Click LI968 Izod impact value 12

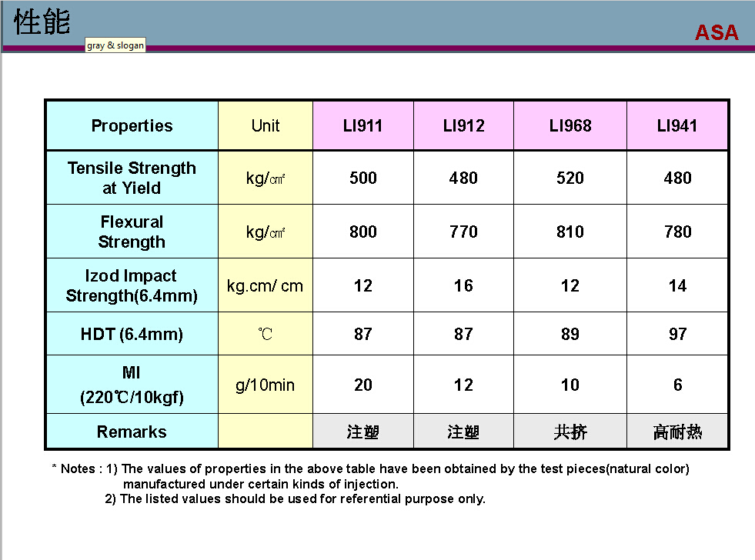tap(570, 286)
